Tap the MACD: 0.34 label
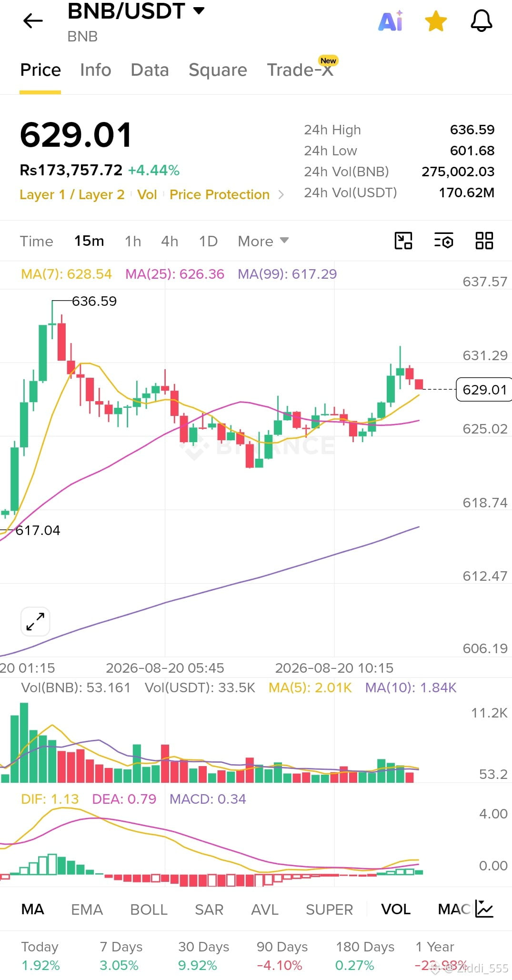The width and height of the screenshot is (512, 980). (x=208, y=799)
